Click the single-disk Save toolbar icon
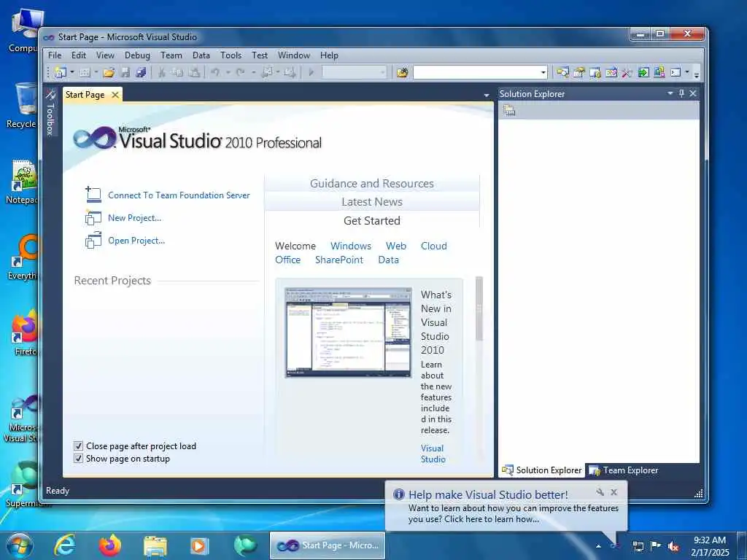This screenshot has width=747, height=560. coord(125,72)
